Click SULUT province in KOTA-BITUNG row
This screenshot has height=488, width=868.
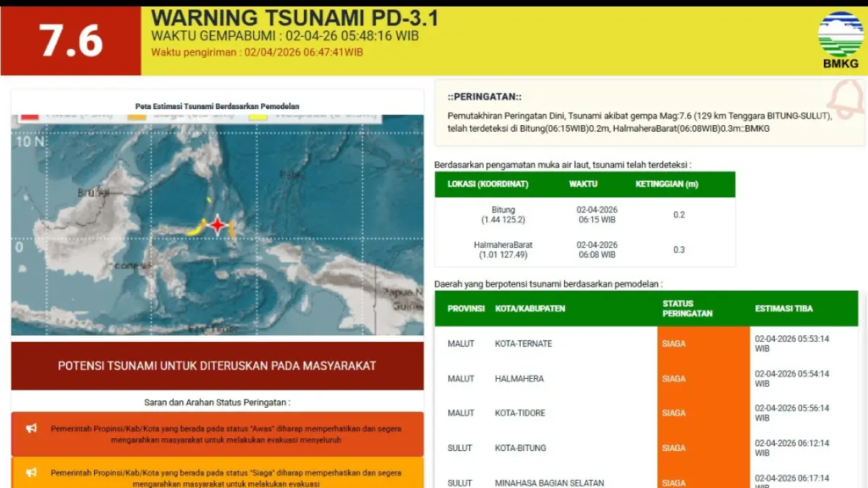pos(460,448)
